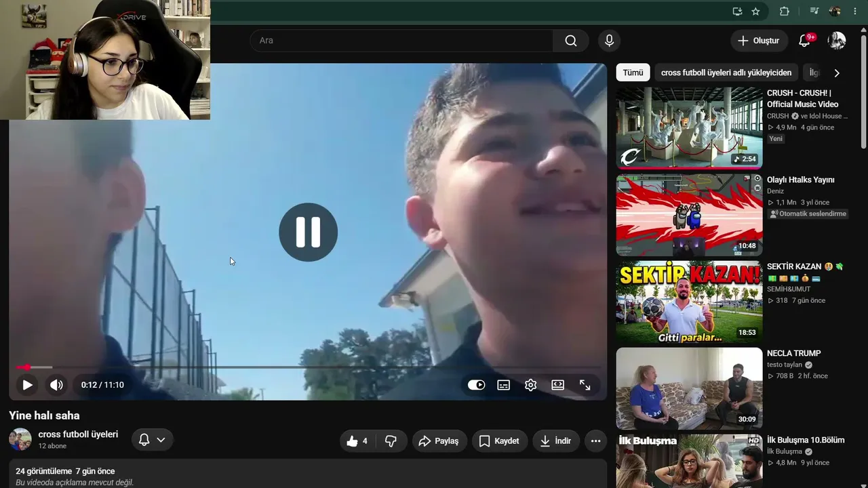Switch to theater mode
Viewport: 868px width, 488px height.
(x=558, y=385)
